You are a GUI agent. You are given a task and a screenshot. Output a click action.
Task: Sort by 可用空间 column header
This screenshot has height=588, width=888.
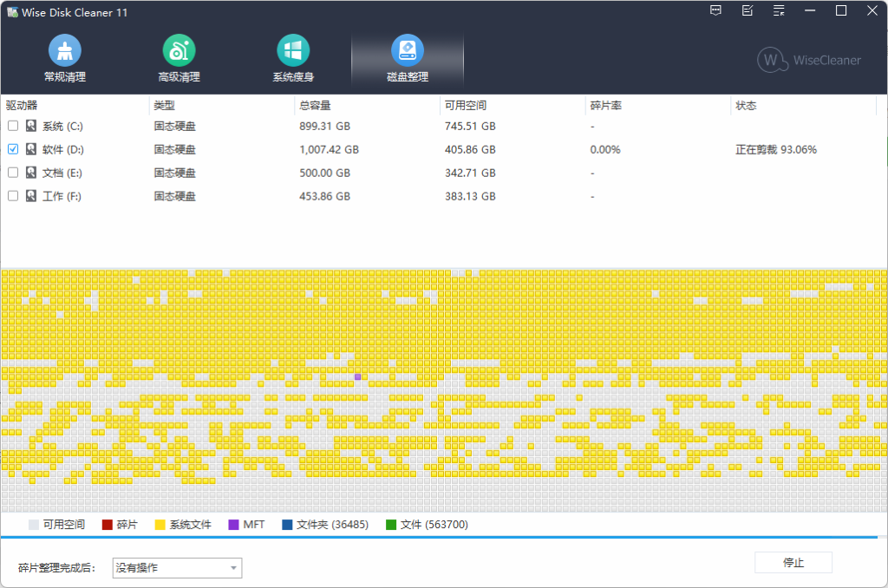[x=466, y=106]
